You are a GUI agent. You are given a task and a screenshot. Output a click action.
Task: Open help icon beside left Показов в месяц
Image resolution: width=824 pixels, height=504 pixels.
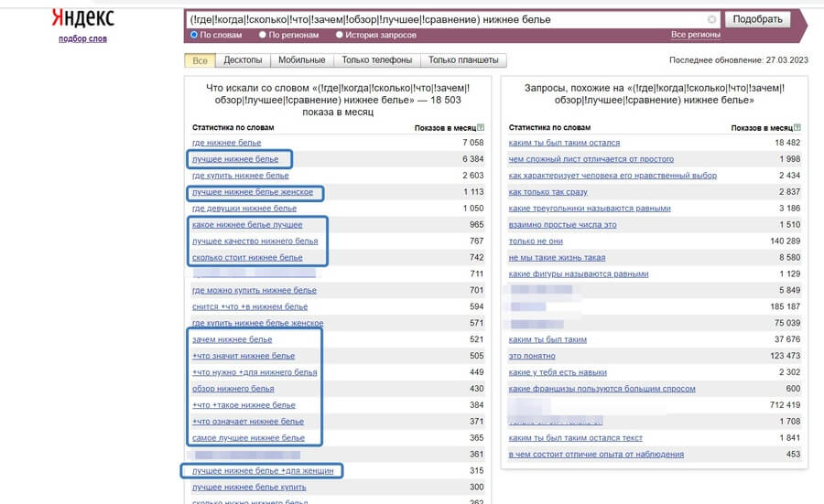(480, 128)
